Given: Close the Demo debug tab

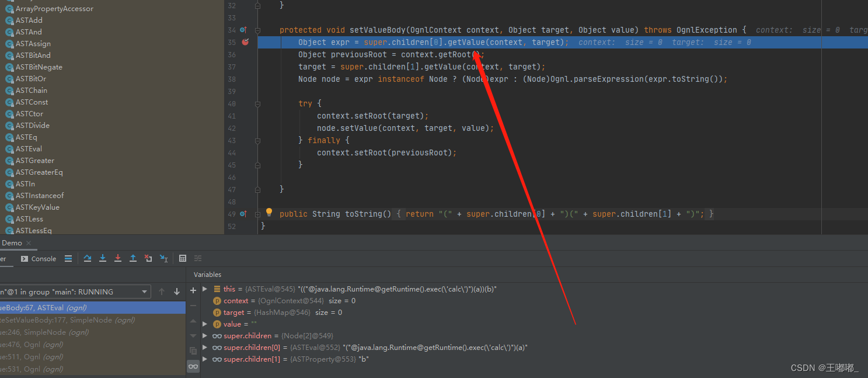Looking at the screenshot, I should 29,243.
